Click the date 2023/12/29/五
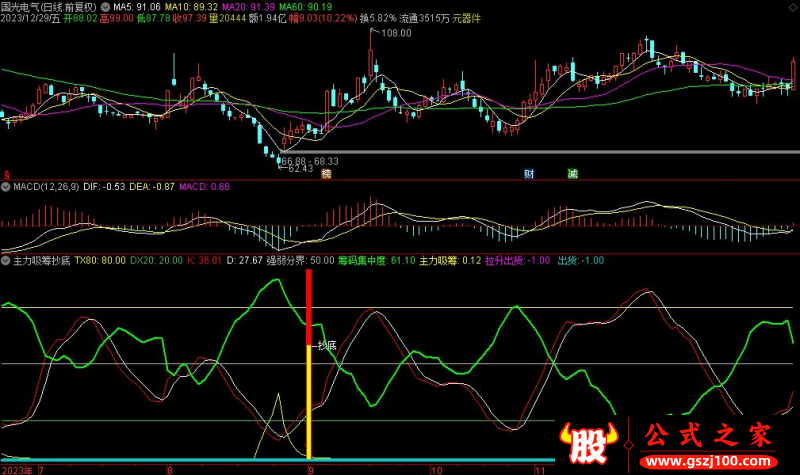This screenshot has height=475, width=800. point(31,18)
